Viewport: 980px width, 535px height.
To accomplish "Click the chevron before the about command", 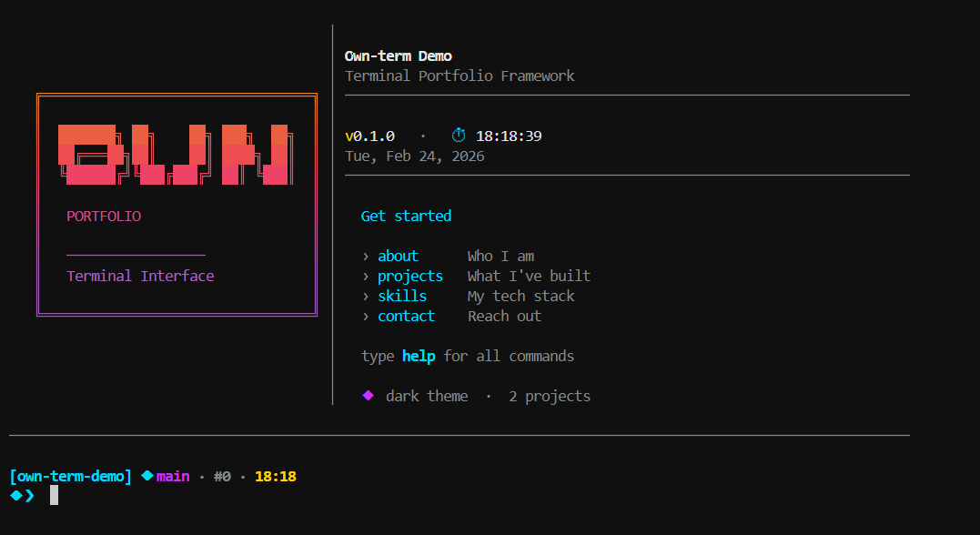I will (x=365, y=256).
